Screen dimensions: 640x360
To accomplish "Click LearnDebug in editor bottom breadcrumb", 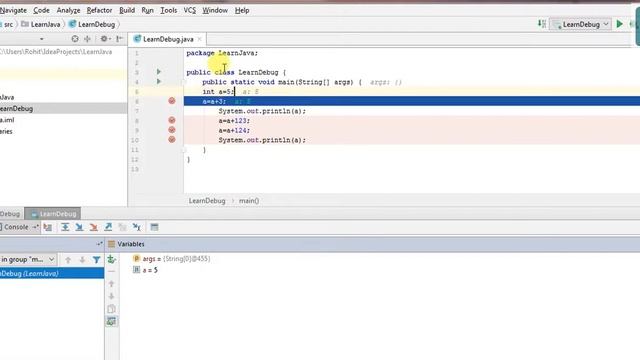I will click(x=207, y=201).
